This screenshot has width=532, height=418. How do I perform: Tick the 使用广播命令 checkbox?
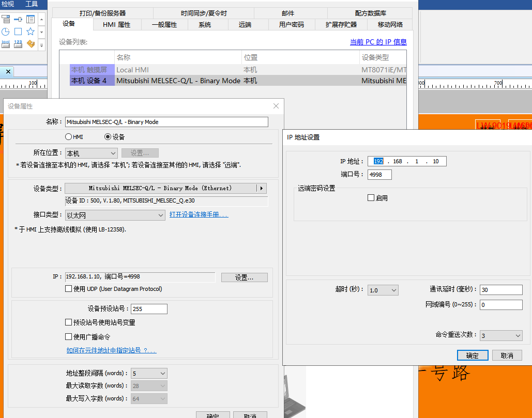pos(69,337)
